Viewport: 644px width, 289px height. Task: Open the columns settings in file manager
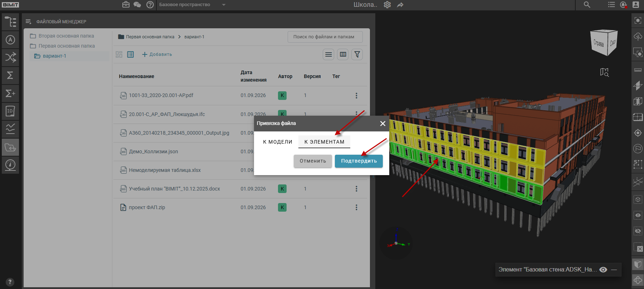pyautogui.click(x=343, y=54)
